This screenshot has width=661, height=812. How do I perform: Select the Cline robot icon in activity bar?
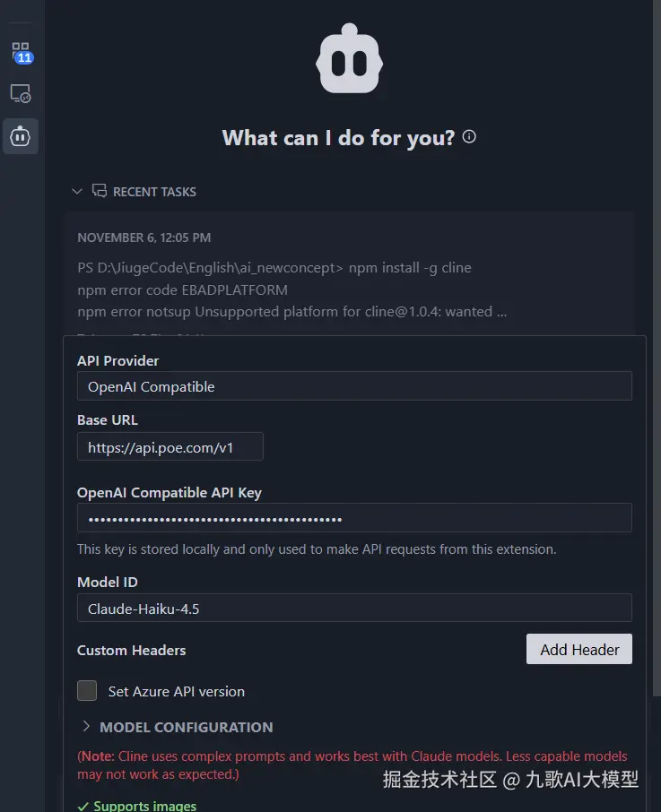(21, 136)
